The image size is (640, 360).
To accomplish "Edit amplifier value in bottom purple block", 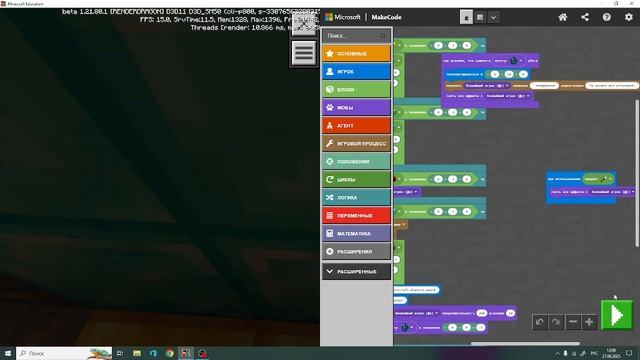I will point(510,313).
